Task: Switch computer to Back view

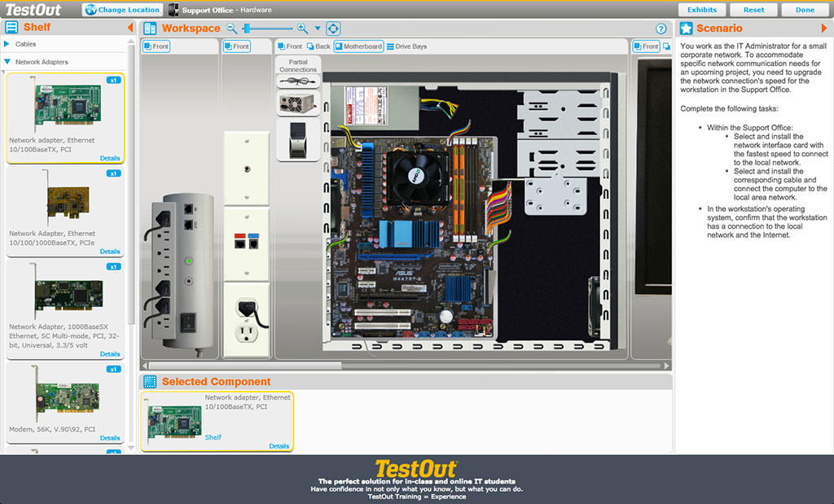Action: pos(318,46)
